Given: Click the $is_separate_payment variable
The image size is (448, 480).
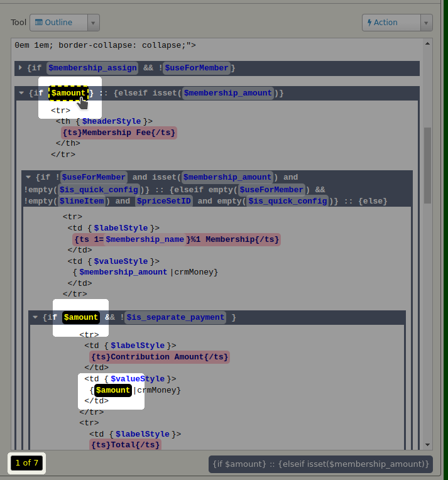Looking at the screenshot, I should pyautogui.click(x=175, y=318).
